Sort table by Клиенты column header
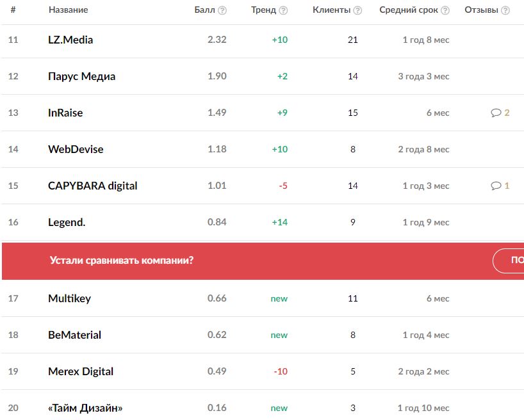Screen dimensions: 524x420 point(331,10)
